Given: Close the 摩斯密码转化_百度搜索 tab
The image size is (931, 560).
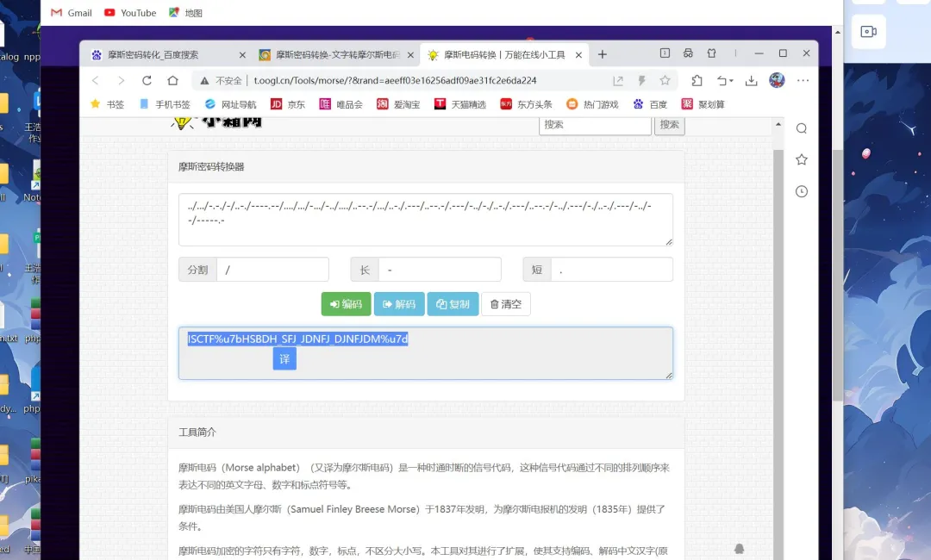Looking at the screenshot, I should [242, 54].
